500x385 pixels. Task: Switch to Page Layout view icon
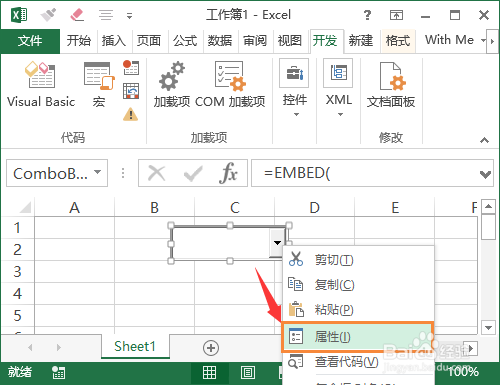tap(248, 373)
